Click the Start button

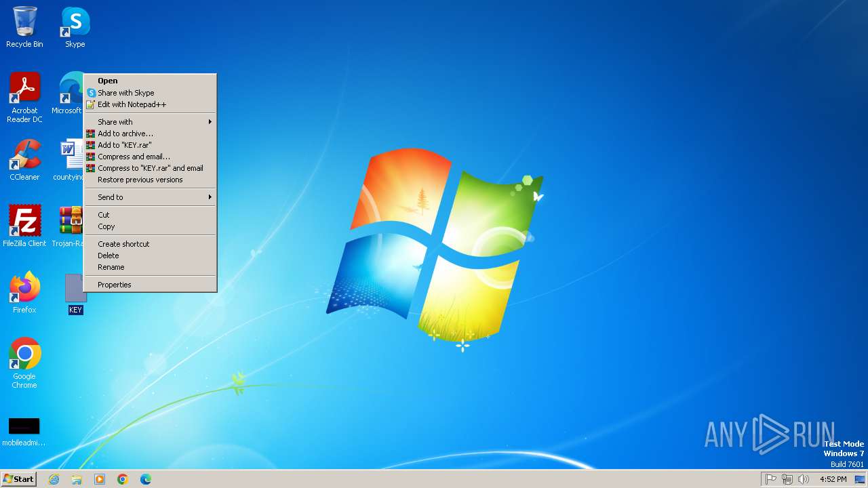click(18, 479)
